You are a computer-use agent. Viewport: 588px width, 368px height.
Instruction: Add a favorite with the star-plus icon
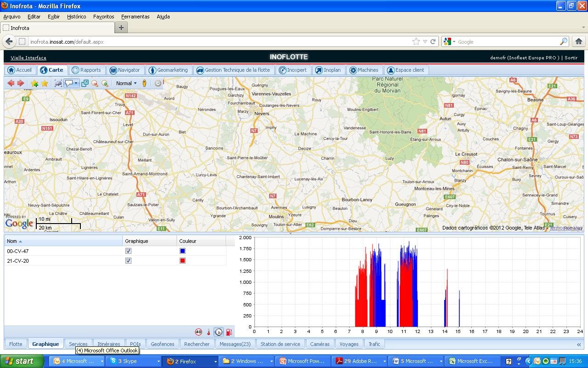pyautogui.click(x=34, y=83)
